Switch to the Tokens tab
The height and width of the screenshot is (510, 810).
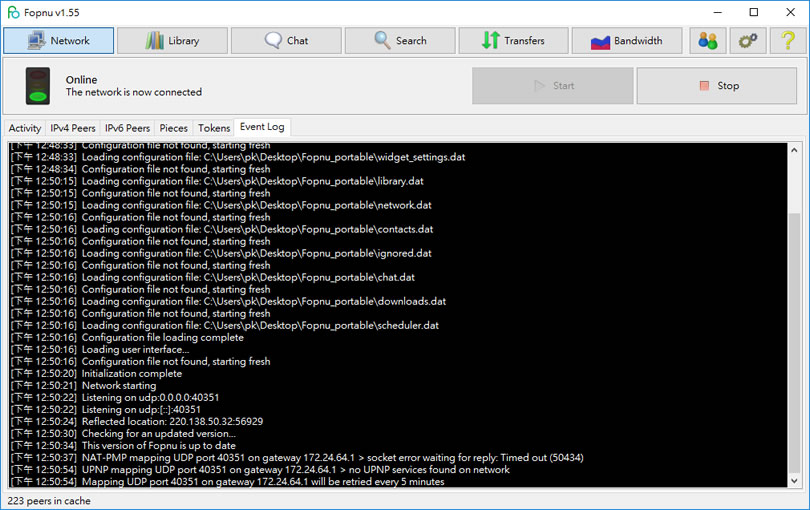(214, 128)
